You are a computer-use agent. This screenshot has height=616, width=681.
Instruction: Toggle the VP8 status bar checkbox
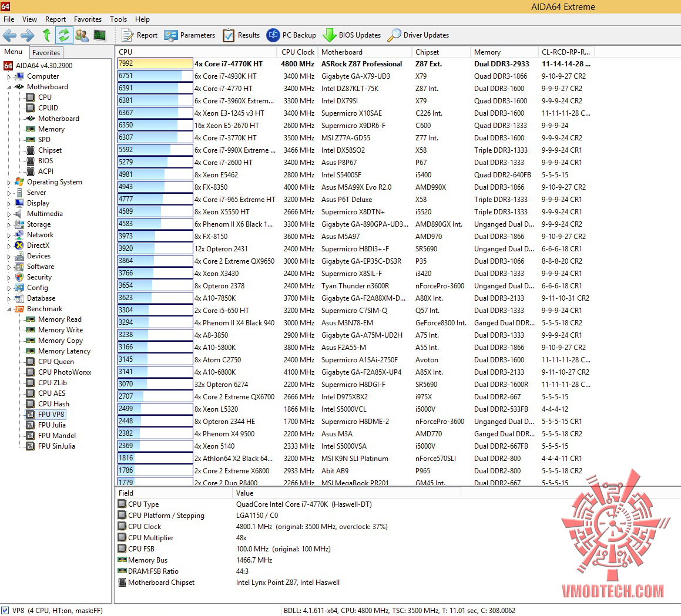5,610
